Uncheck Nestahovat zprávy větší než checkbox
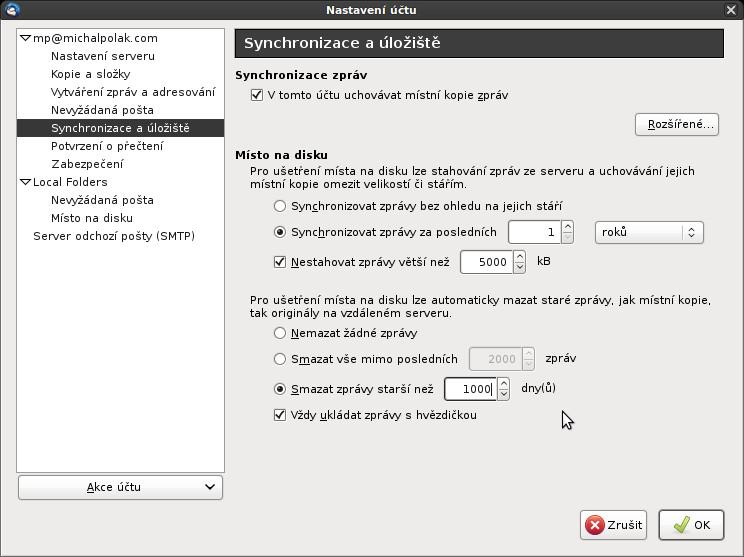This screenshot has height=557, width=744. [x=280, y=262]
